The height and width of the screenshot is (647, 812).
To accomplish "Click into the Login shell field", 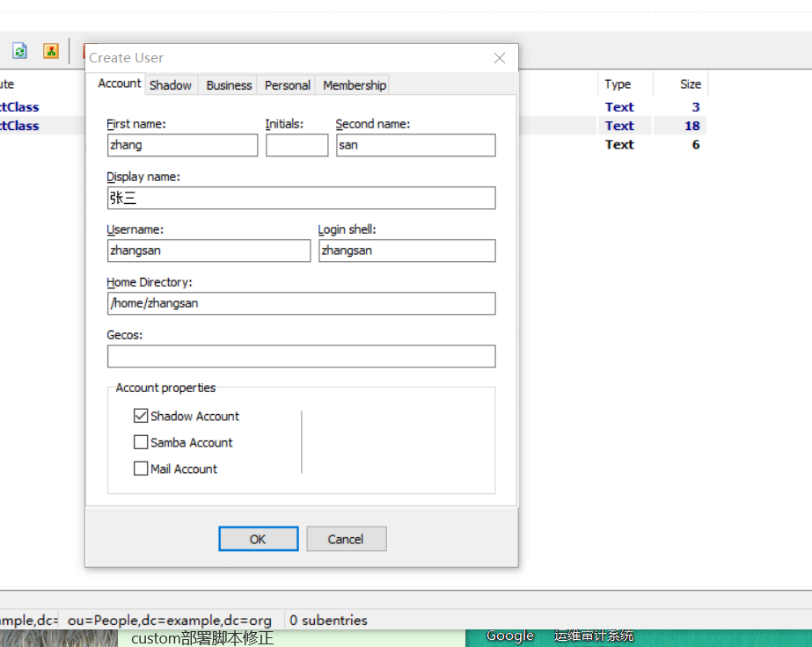I will (406, 251).
